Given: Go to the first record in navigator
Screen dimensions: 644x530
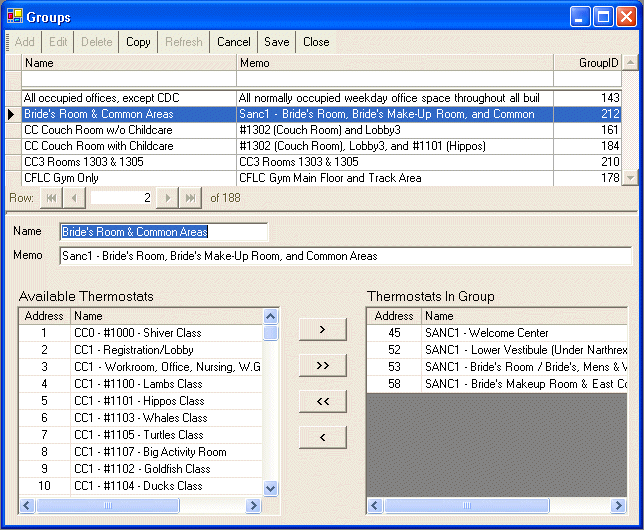Looking at the screenshot, I should point(50,198).
